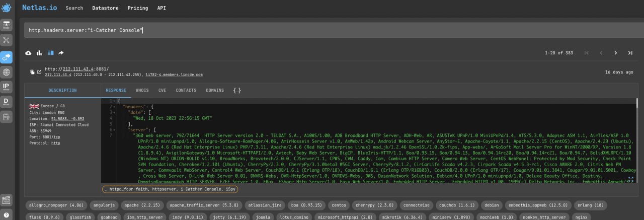Open the API nav item

tap(162, 8)
